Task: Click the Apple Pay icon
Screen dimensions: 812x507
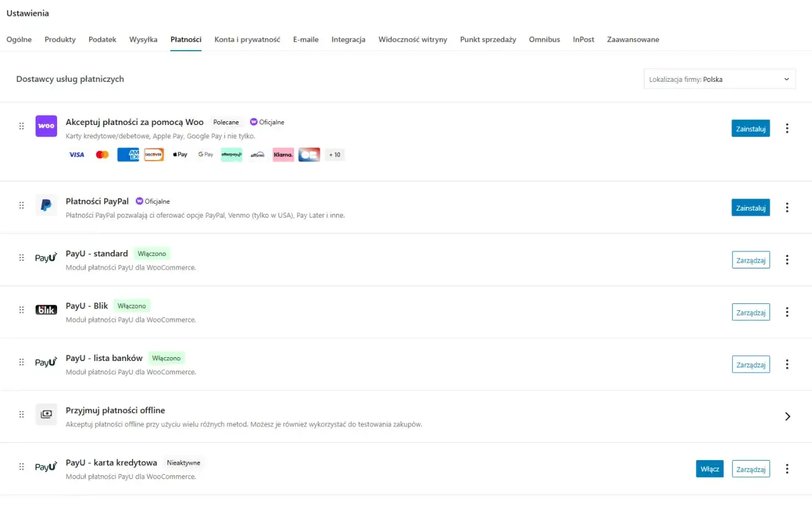Action: click(x=180, y=154)
